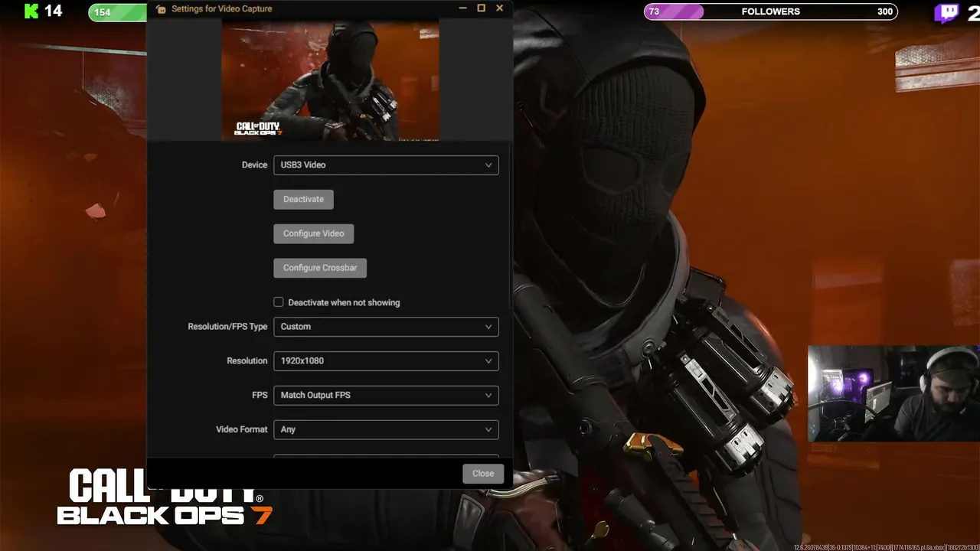Click the 'Settings for Video Capture' title text

pyautogui.click(x=221, y=8)
